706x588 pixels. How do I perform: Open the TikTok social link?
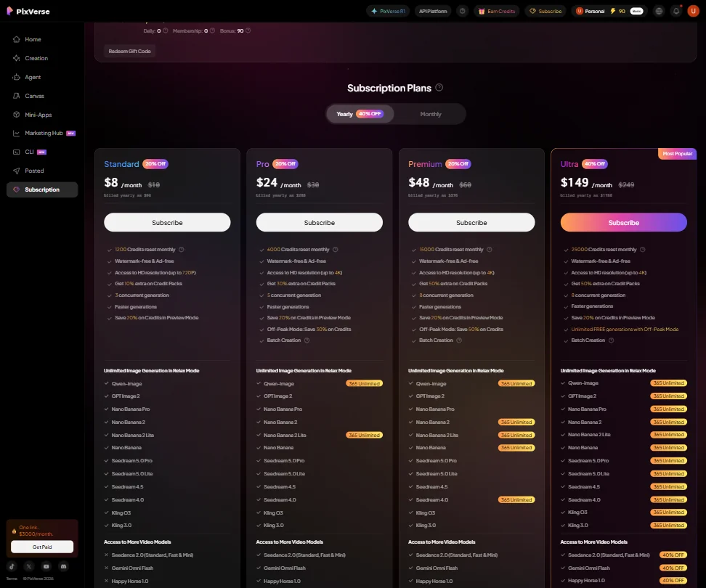click(x=12, y=566)
